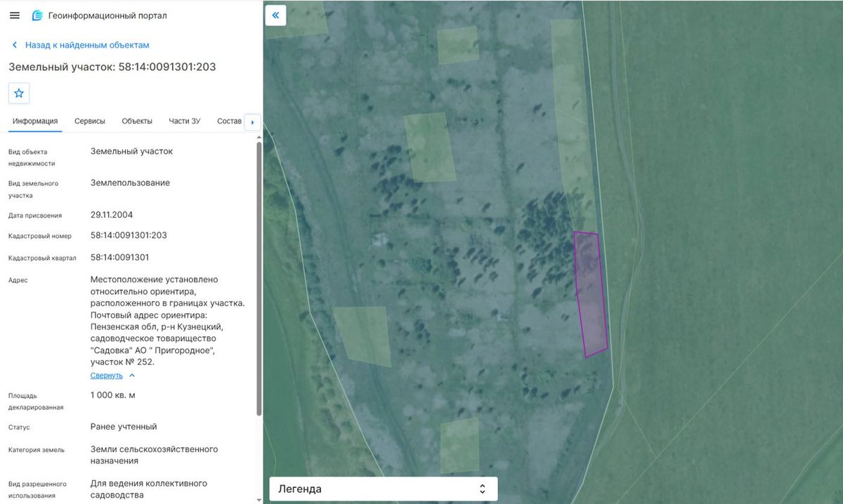Click the Земли сельскохозяйственного назначения text

(155, 455)
